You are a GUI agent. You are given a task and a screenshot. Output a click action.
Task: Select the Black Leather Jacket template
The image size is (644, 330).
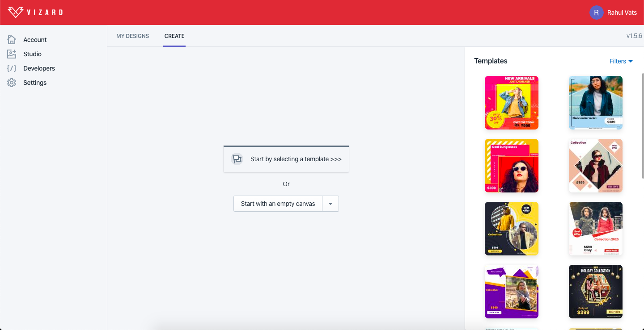coord(596,103)
